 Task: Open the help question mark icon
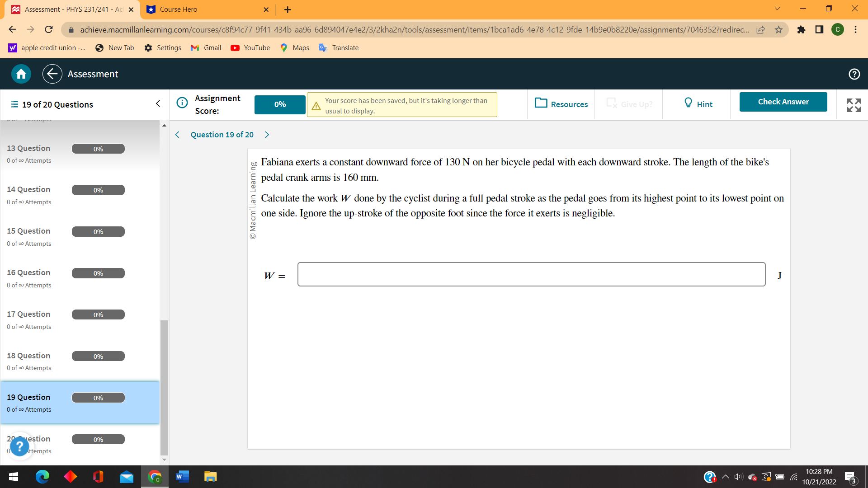click(854, 74)
